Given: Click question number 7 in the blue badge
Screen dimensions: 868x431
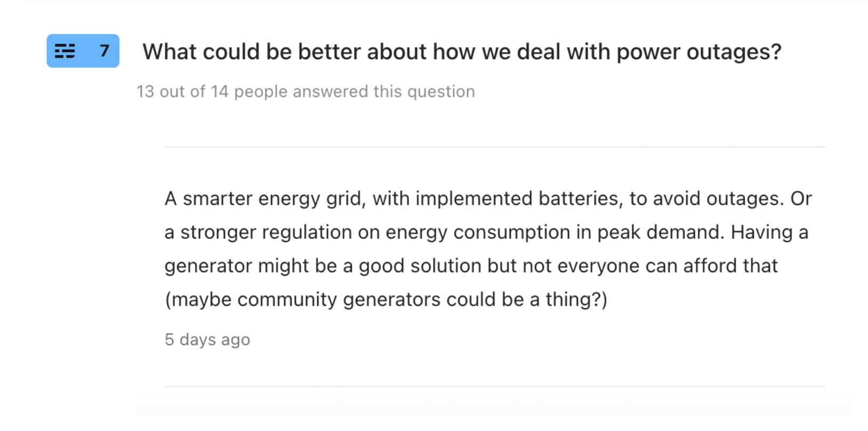Looking at the screenshot, I should click(x=105, y=51).
